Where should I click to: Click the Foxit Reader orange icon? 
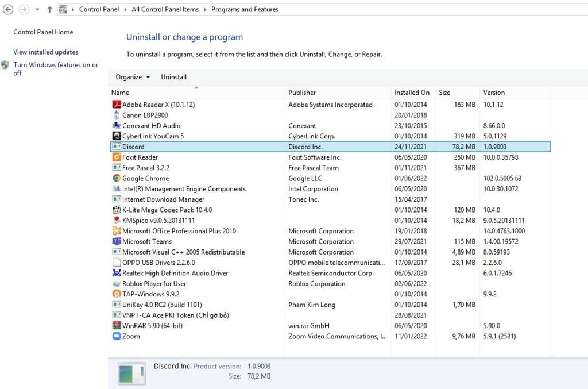117,157
